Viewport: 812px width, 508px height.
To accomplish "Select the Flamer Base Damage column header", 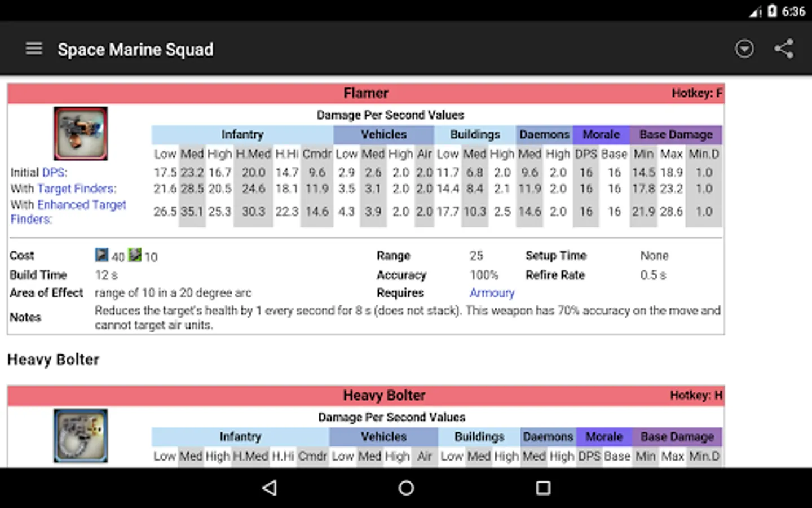I will click(x=676, y=134).
